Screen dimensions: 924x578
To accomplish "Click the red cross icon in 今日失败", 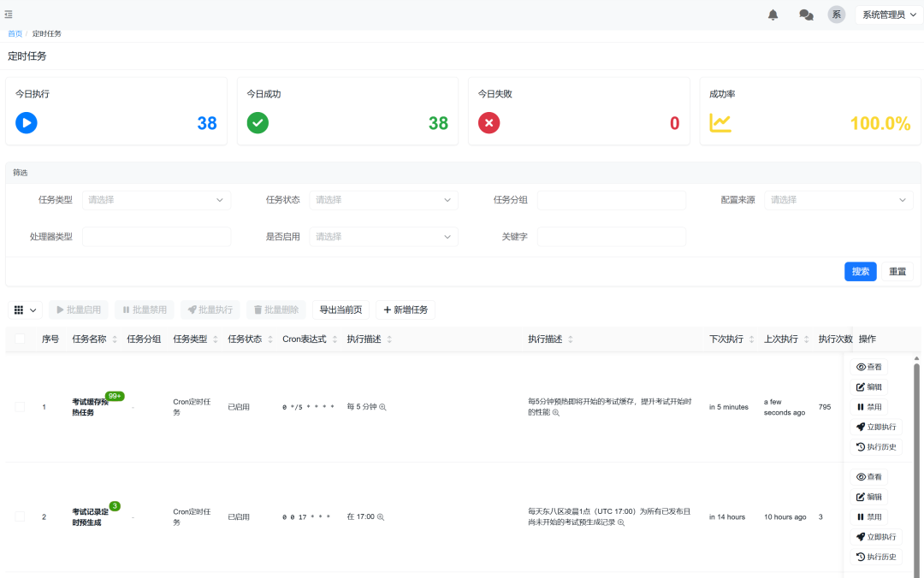I will 489,123.
